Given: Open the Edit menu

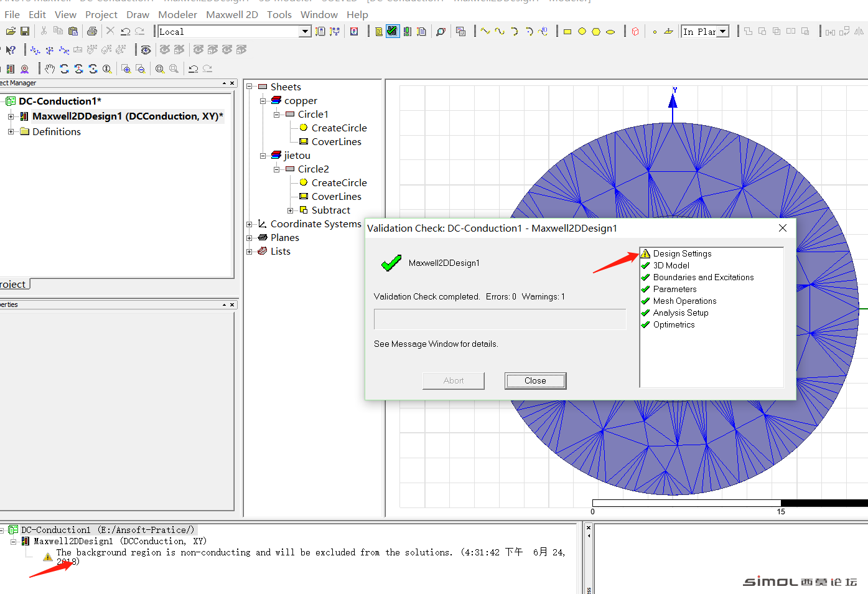Looking at the screenshot, I should click(37, 14).
